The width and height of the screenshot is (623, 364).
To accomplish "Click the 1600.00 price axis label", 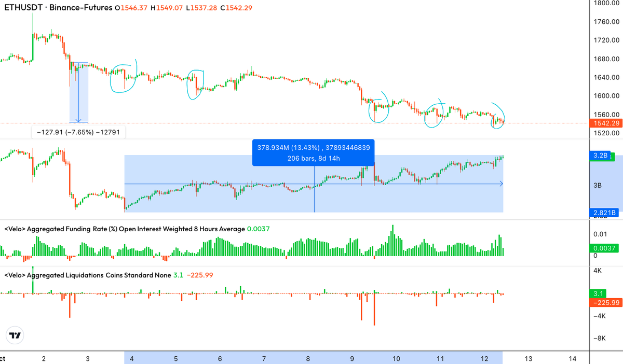I will click(x=606, y=96).
